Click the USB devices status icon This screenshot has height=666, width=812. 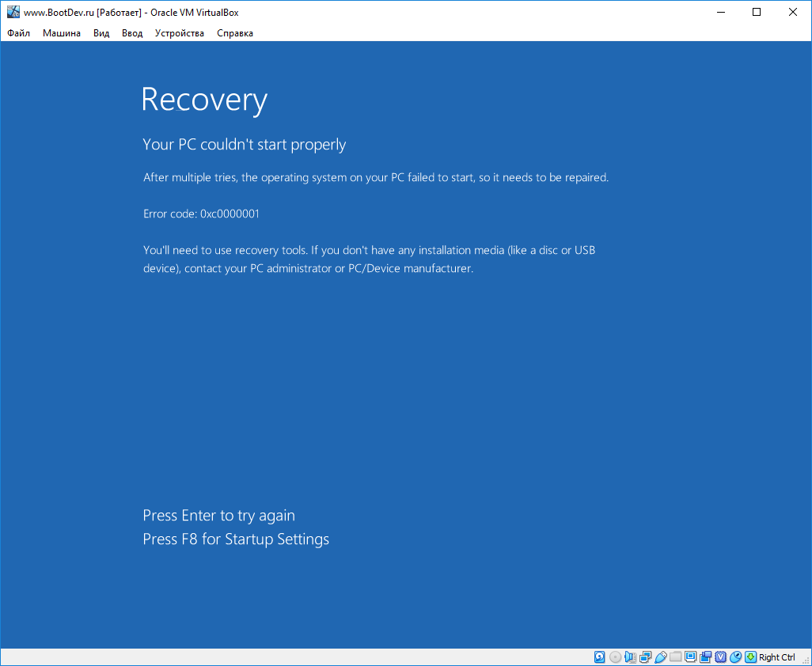(x=661, y=657)
